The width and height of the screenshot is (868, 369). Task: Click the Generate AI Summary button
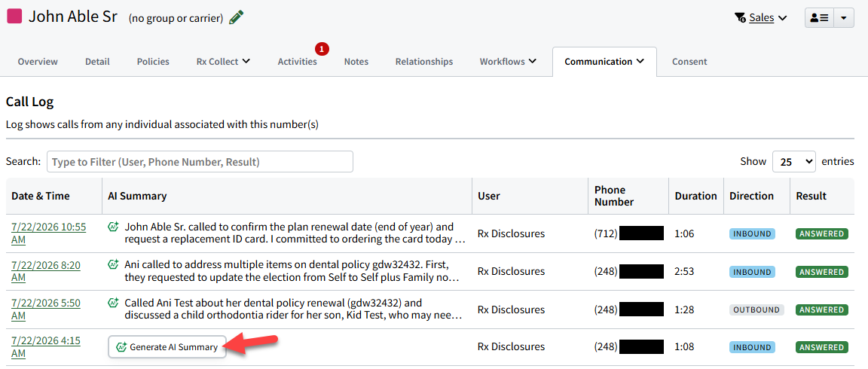pyautogui.click(x=167, y=347)
